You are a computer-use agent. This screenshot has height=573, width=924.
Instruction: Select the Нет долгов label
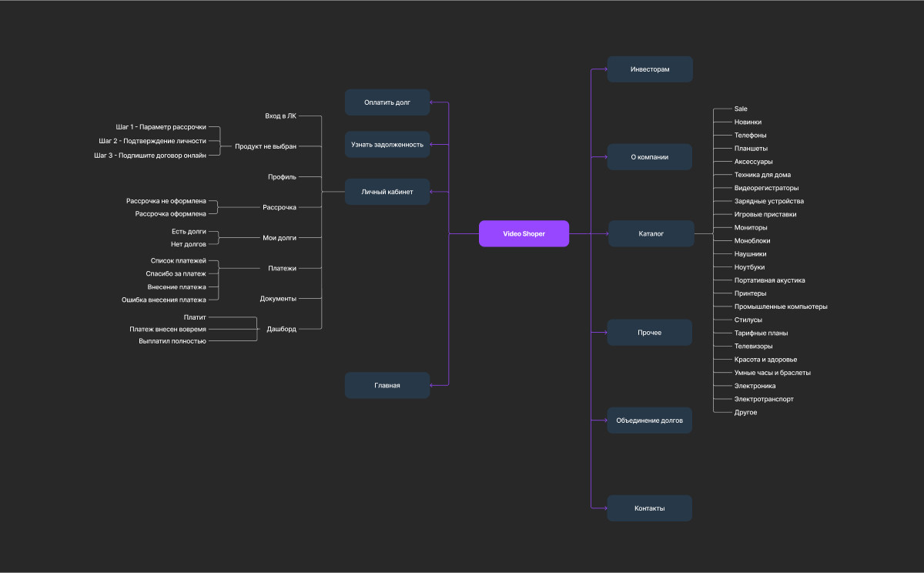(x=189, y=244)
